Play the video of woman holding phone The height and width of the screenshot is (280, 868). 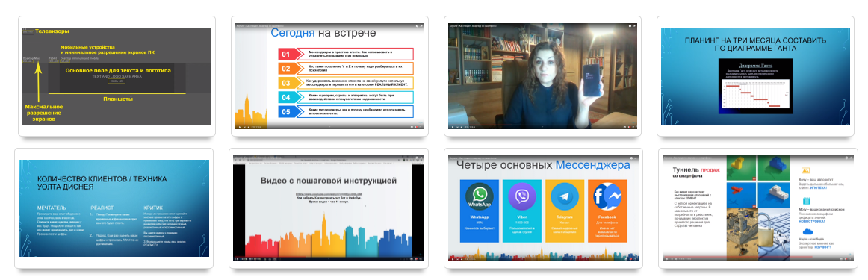click(452, 128)
